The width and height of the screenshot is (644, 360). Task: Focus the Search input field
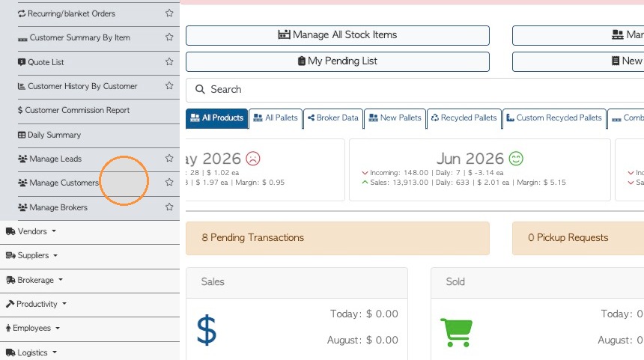[x=415, y=90]
